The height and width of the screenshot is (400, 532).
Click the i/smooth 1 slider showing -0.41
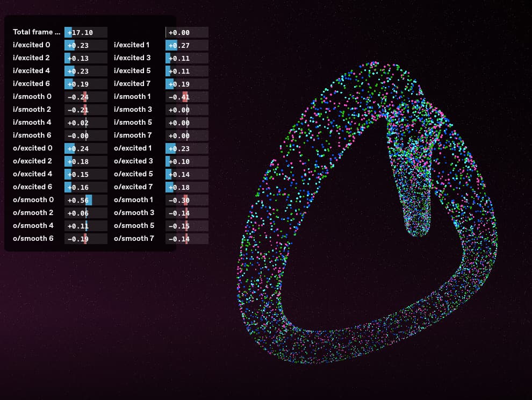[186, 97]
